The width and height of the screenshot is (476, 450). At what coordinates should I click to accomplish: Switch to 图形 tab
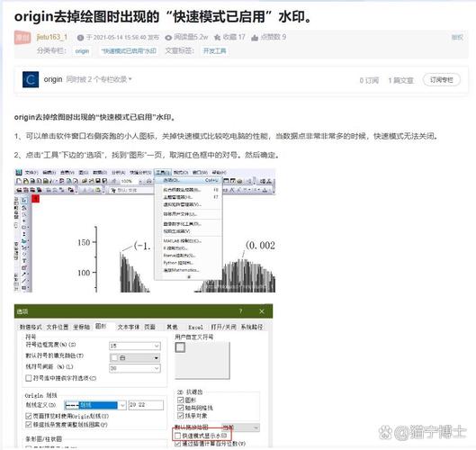point(101,326)
